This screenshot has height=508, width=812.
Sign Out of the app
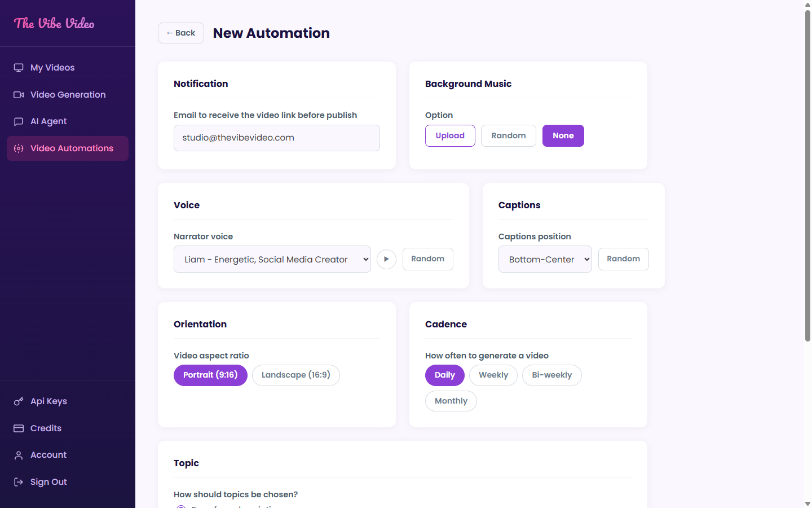coord(68,482)
